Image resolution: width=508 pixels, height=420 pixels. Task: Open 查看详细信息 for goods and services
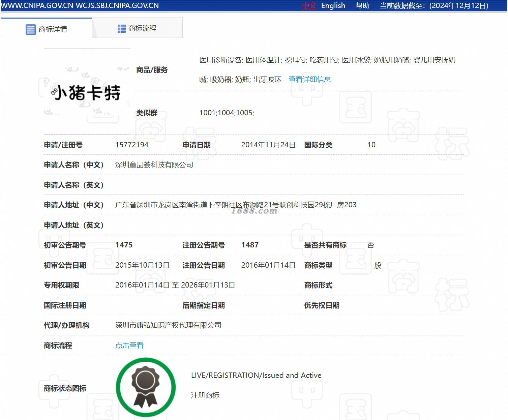click(x=310, y=79)
